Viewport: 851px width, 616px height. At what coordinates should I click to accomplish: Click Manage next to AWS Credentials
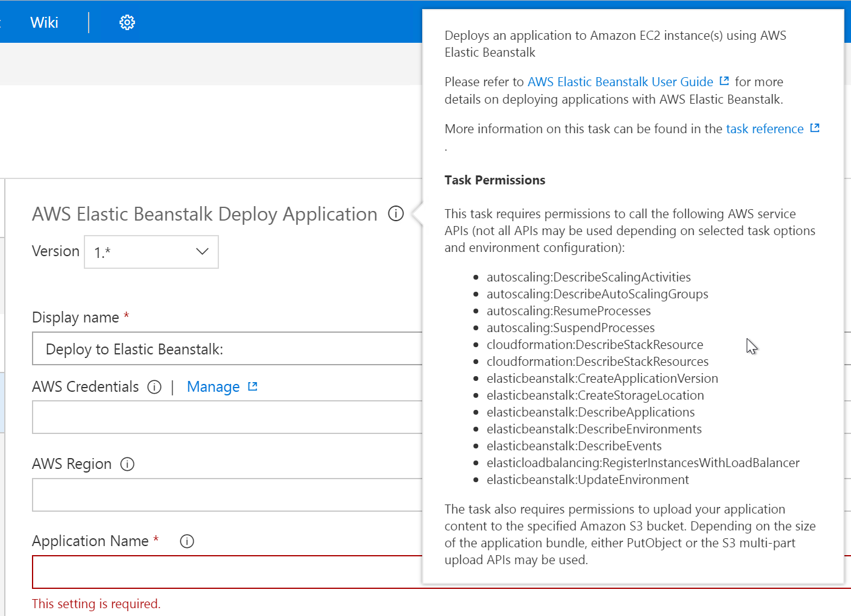[x=213, y=386]
